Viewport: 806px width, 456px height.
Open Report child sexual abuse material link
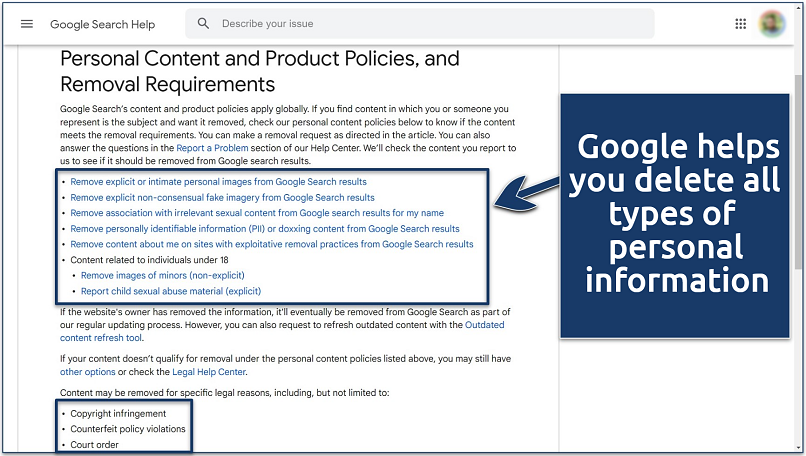170,291
